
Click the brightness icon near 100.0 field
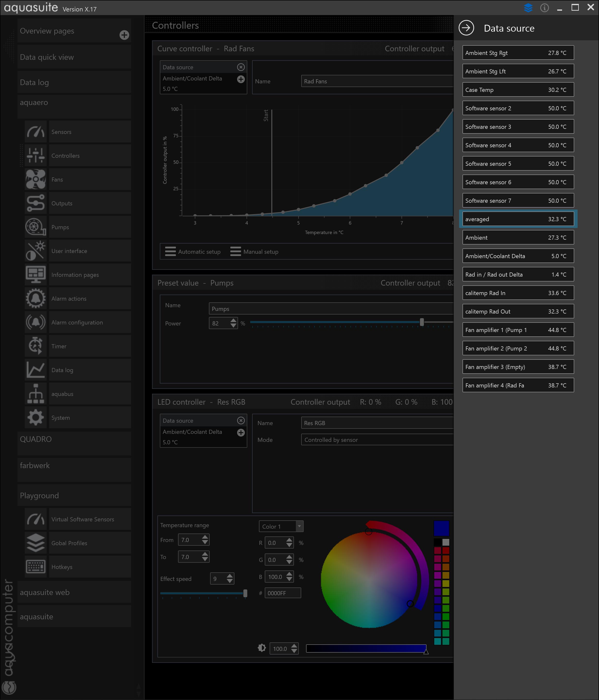tap(262, 648)
